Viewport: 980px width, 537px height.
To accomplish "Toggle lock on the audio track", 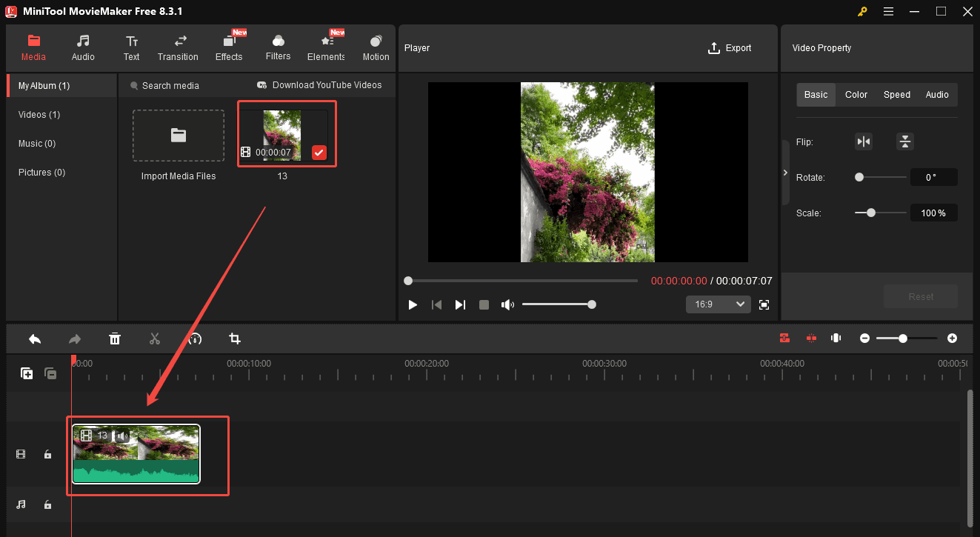I will click(x=47, y=504).
